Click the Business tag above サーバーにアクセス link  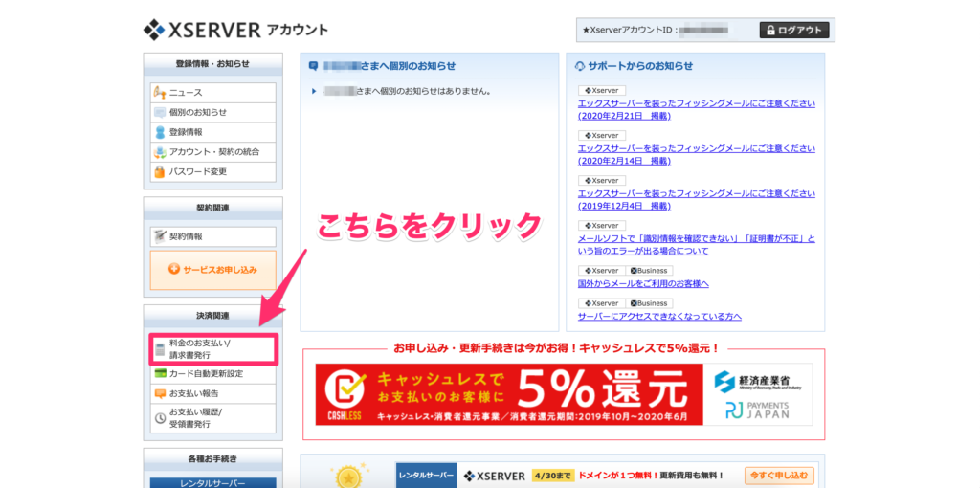click(x=650, y=303)
